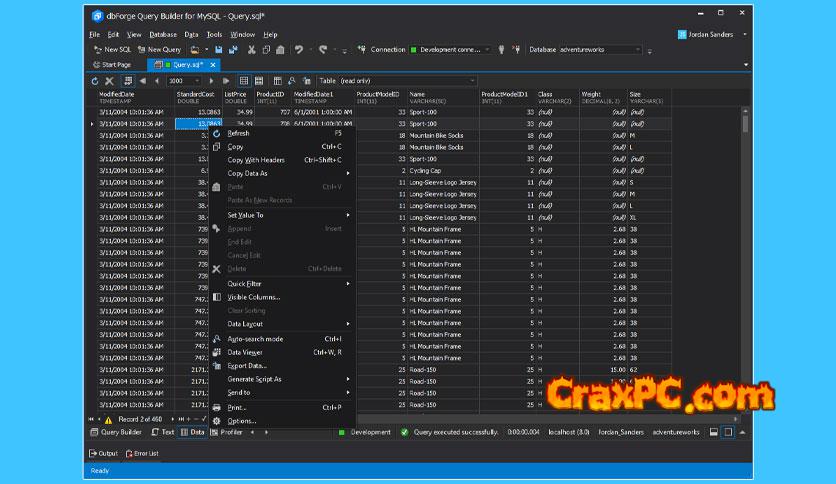
Task: Click the New Query button
Action: [x=159, y=49]
